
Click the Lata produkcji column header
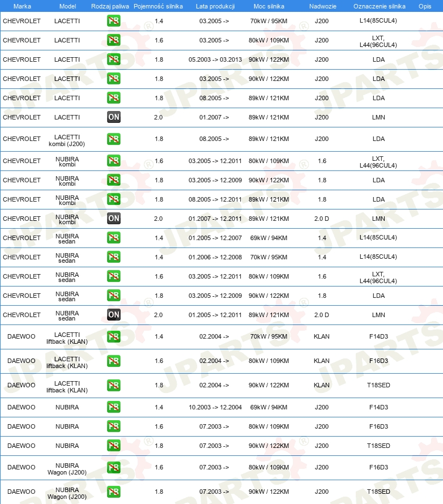point(215,6)
